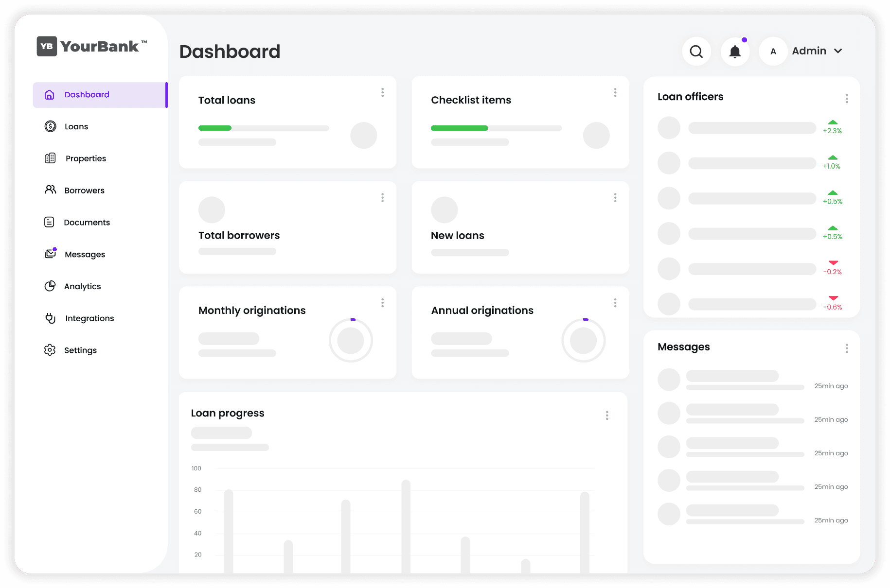
Task: Open Total borrowers card options menu
Action: click(x=383, y=198)
